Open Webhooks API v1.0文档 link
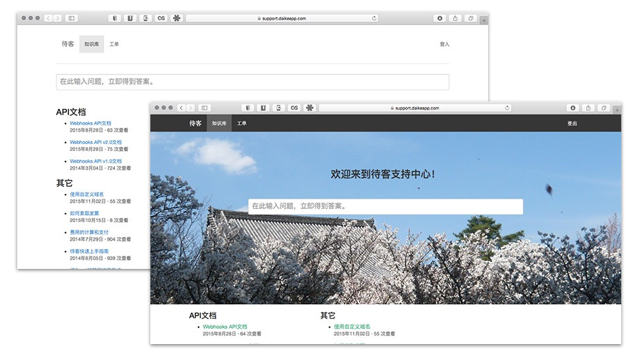The width and height of the screenshot is (644, 362). coord(96,161)
